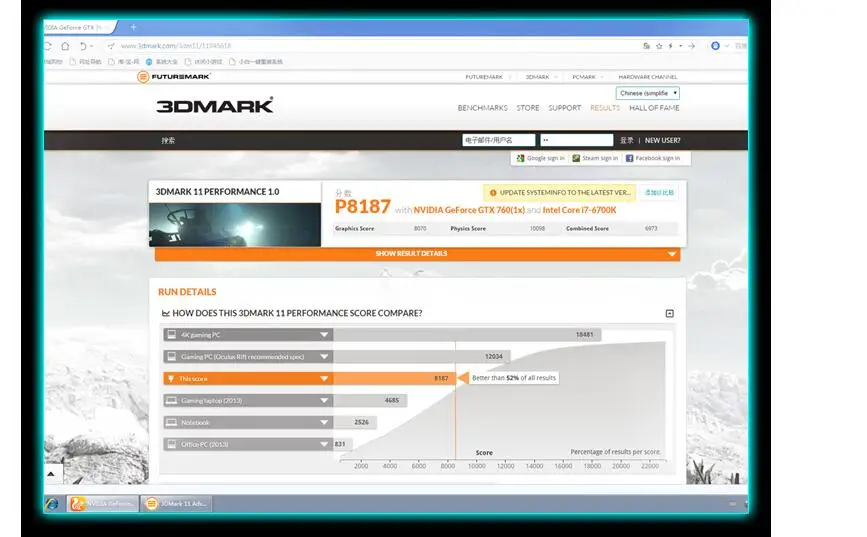Click the login button next to password field
Viewport: 867px width, 537px height.
[x=626, y=140]
